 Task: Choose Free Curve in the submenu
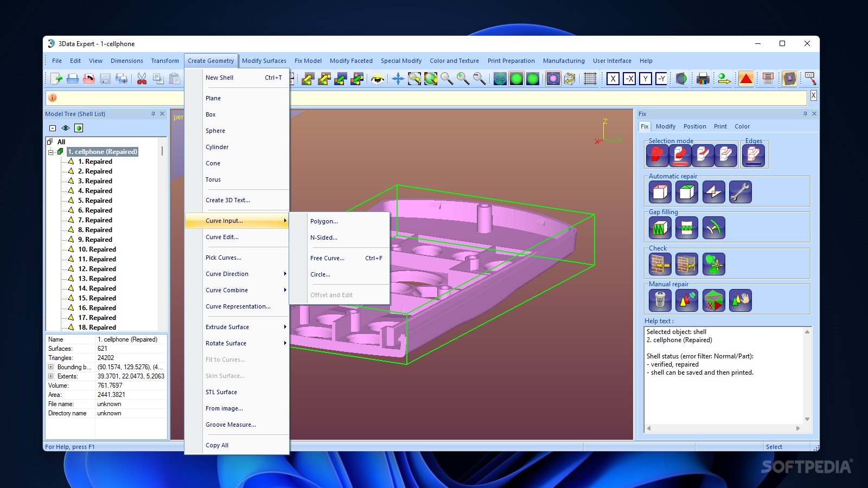pos(340,258)
